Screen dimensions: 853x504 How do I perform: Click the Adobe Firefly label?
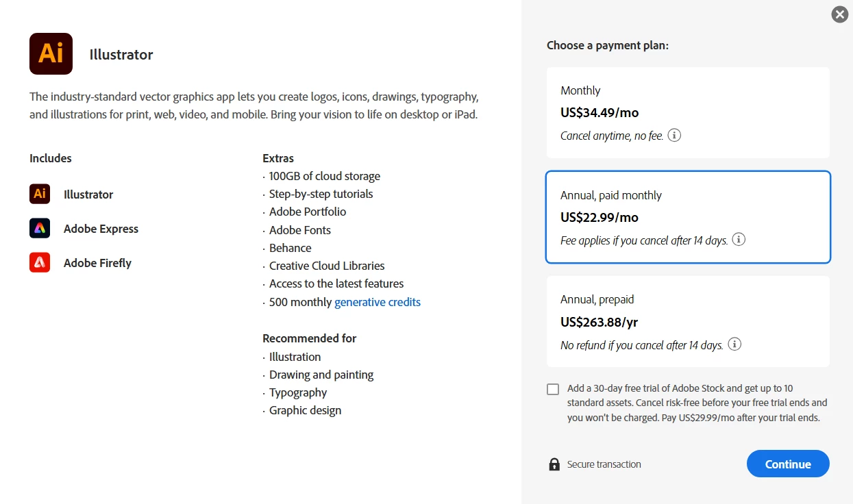[97, 263]
